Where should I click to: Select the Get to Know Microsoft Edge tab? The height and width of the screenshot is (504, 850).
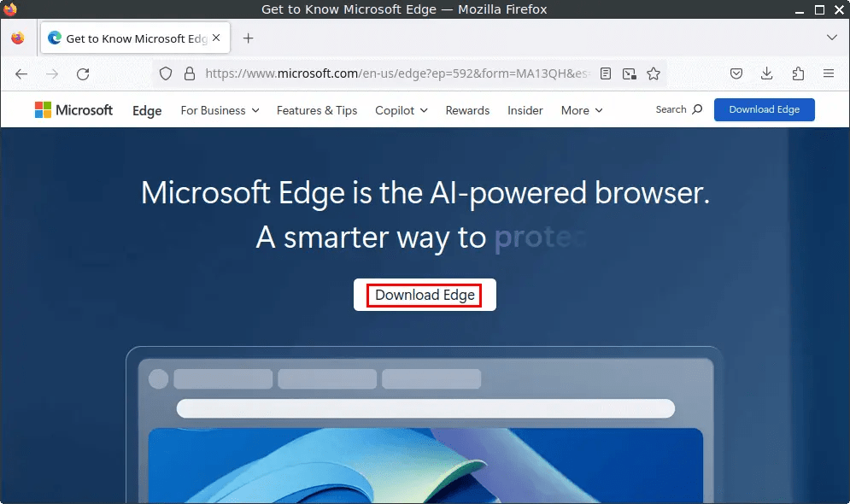[136, 38]
